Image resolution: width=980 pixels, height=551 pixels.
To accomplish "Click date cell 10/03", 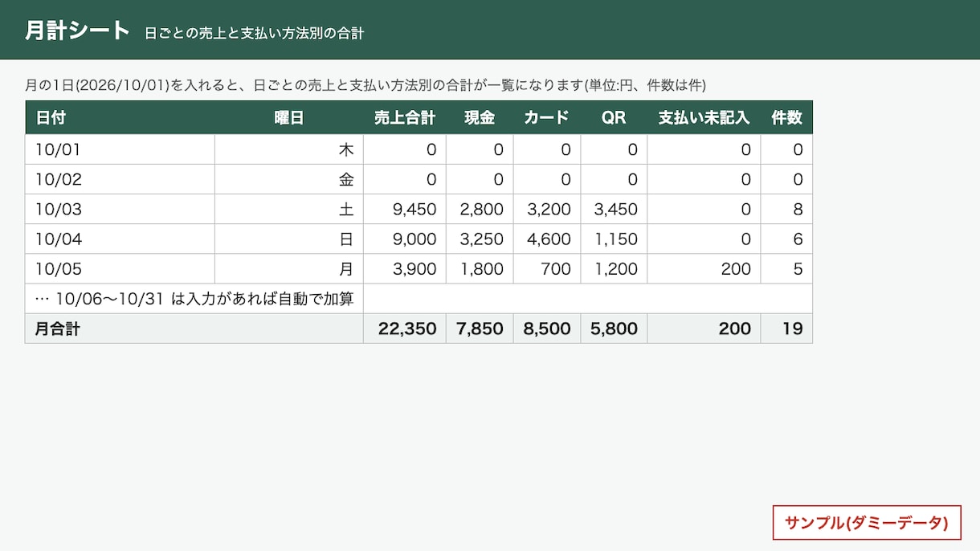I will click(120, 210).
